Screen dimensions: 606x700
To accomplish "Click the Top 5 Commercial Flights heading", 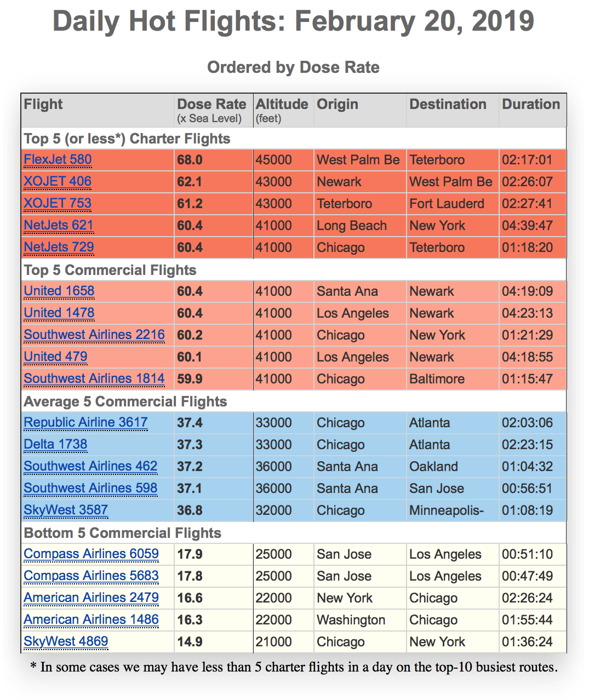I will tap(110, 270).
